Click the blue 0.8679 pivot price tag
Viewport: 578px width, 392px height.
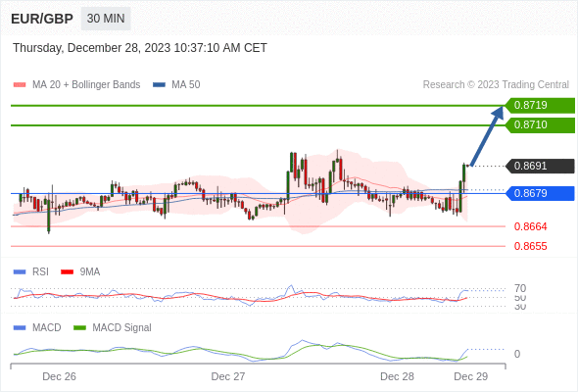click(x=539, y=193)
